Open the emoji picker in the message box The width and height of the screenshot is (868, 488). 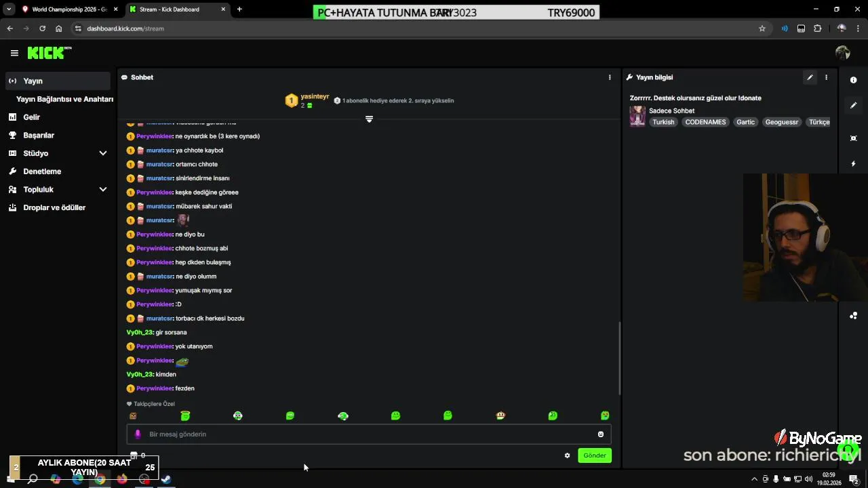pos(600,434)
